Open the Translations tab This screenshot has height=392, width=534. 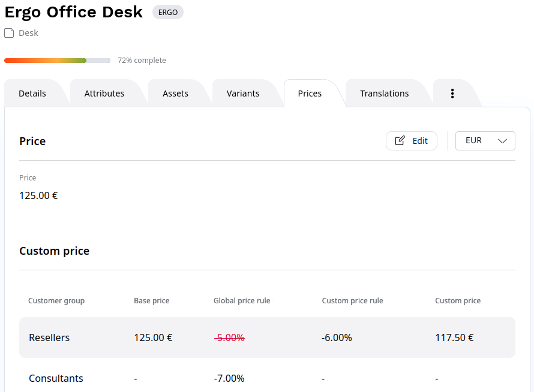point(384,94)
